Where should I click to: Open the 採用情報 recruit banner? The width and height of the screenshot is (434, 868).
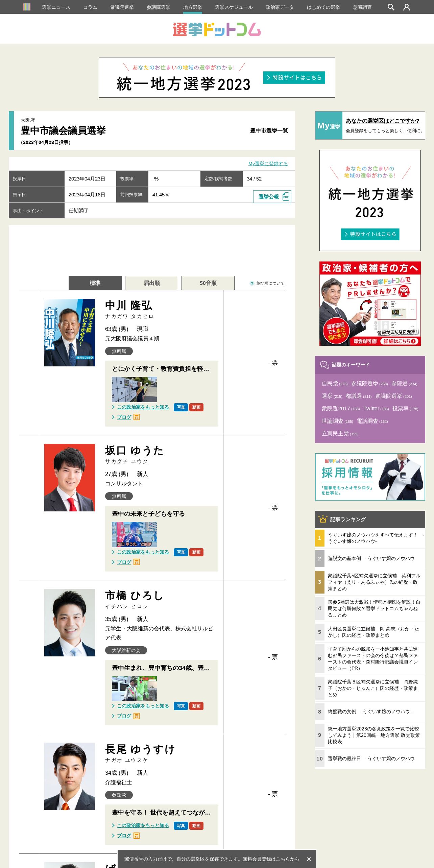370,477
